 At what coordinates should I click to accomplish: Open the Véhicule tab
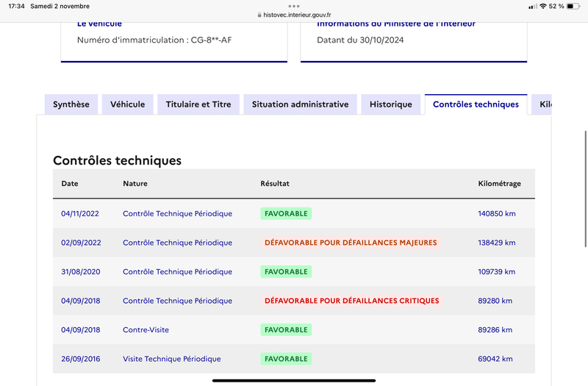(127, 104)
